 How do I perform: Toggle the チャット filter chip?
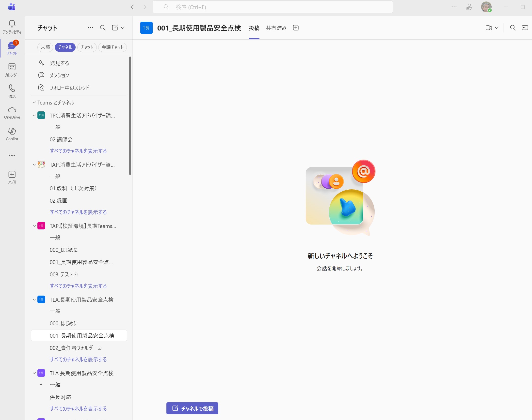(x=87, y=47)
